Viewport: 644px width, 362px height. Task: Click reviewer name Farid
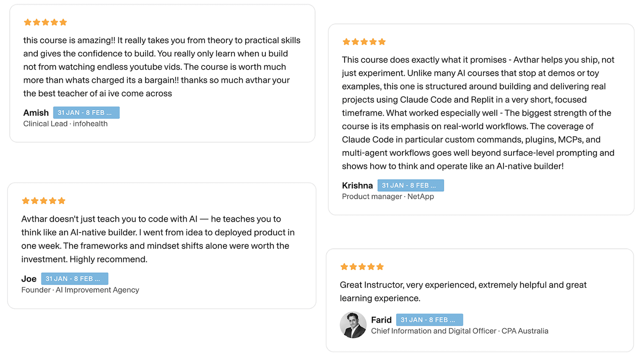[x=381, y=320]
